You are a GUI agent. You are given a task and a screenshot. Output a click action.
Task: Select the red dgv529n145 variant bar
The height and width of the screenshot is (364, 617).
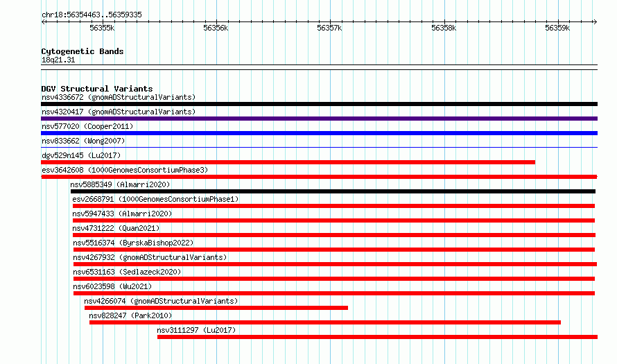coord(288,162)
